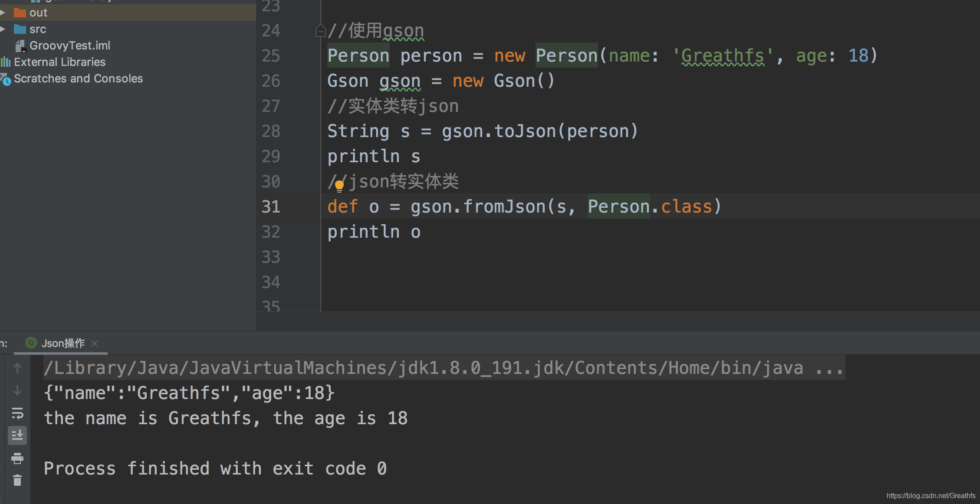This screenshot has width=980, height=504.
Task: Expand the 'External Libraries' tree item
Action: pos(57,62)
